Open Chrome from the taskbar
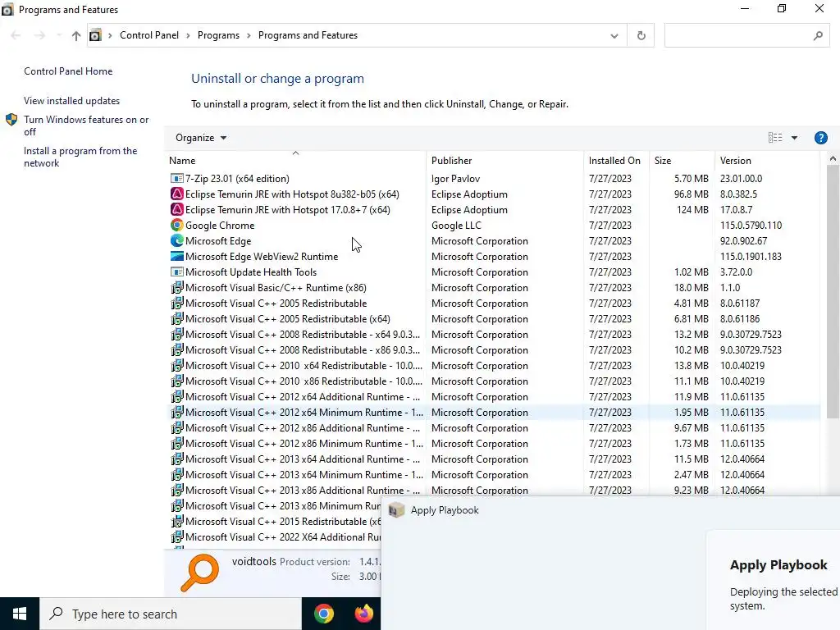Screen dimensions: 840x630 tap(323, 614)
